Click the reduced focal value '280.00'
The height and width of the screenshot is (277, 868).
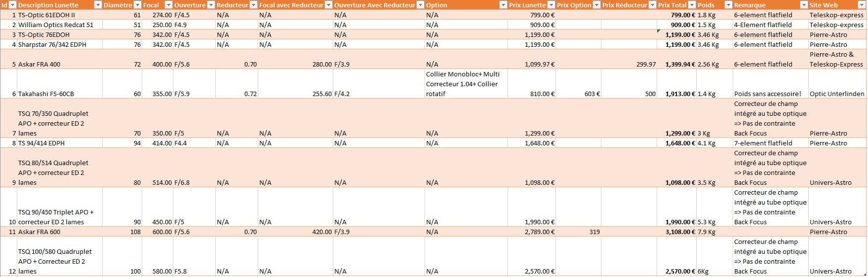(x=322, y=64)
